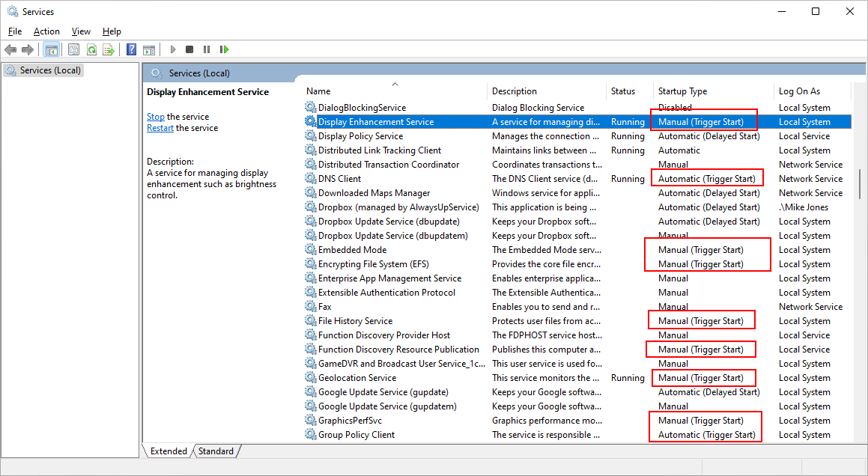Toggle Show/Hide Action Pane toolbar icon

pyautogui.click(x=149, y=50)
